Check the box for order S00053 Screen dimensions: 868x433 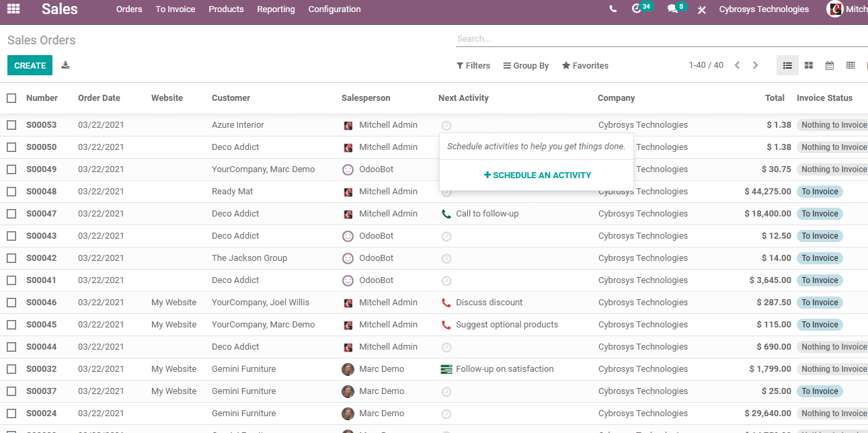click(x=11, y=125)
